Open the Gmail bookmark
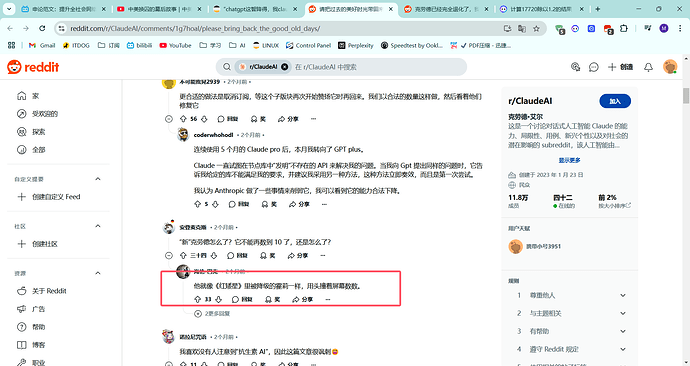Image resolution: width=690 pixels, height=366 pixels. (42, 45)
